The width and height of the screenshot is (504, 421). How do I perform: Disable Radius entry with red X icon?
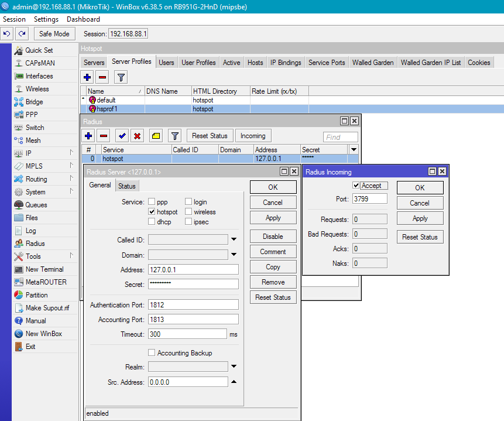[x=137, y=136]
